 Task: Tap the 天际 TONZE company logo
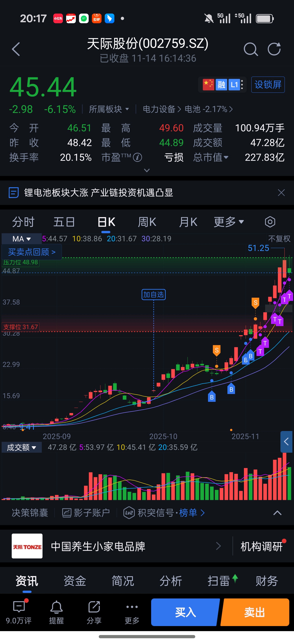pos(27,546)
